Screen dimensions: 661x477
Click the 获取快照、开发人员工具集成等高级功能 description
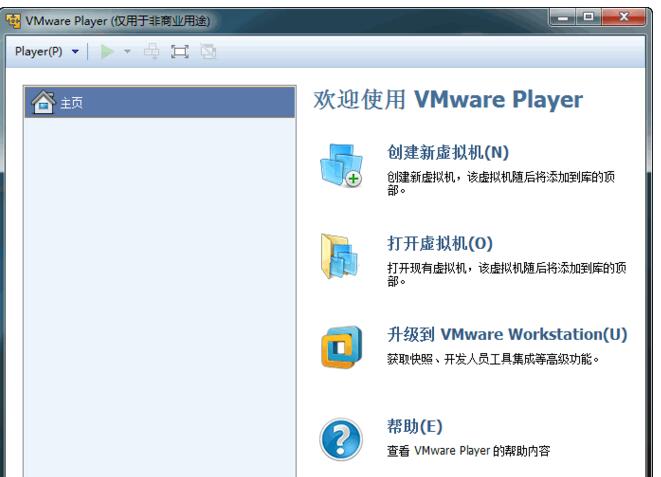click(493, 359)
